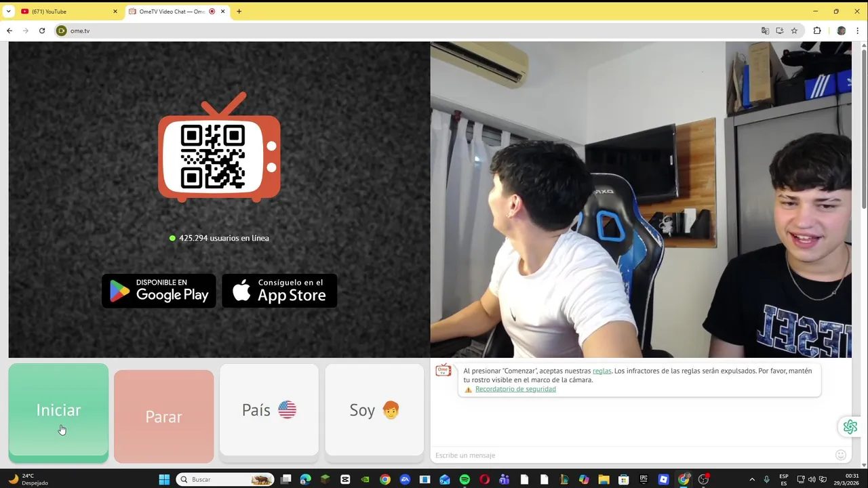Close the OmeTV tab
868x488 pixels.
tap(223, 12)
